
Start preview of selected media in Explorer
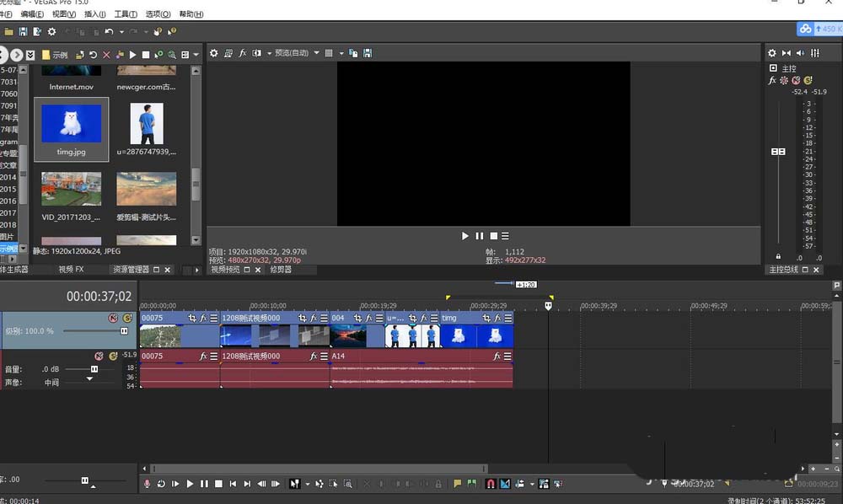click(133, 55)
